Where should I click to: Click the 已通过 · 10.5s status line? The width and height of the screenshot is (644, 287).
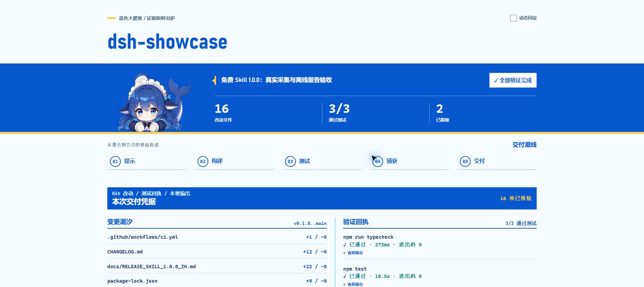tap(382, 276)
